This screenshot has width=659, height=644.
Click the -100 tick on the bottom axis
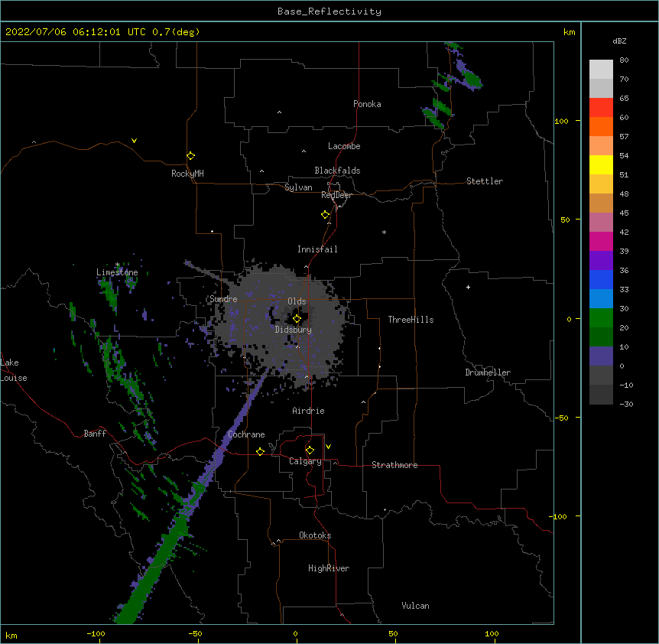pyautogui.click(x=96, y=633)
